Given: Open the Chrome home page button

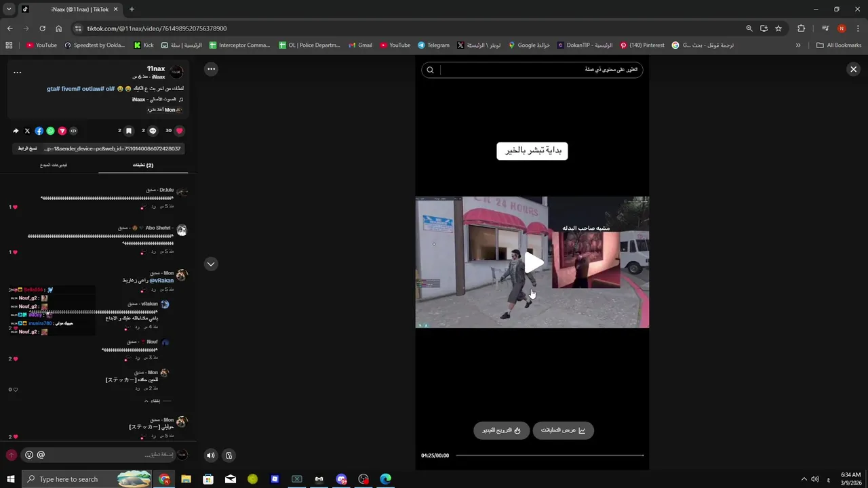Looking at the screenshot, I should (x=58, y=28).
